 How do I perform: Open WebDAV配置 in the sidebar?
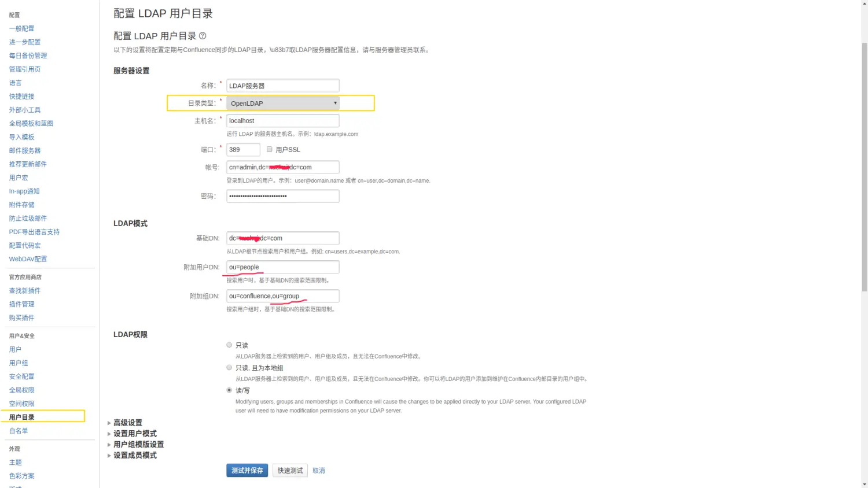[x=28, y=259]
